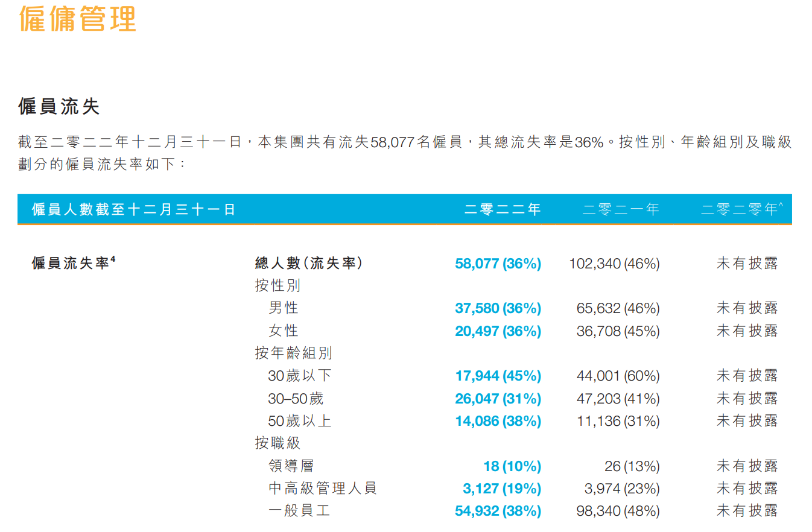The height and width of the screenshot is (532, 812).
Task: Click the value 37,580 (36%)
Action: pos(498,308)
